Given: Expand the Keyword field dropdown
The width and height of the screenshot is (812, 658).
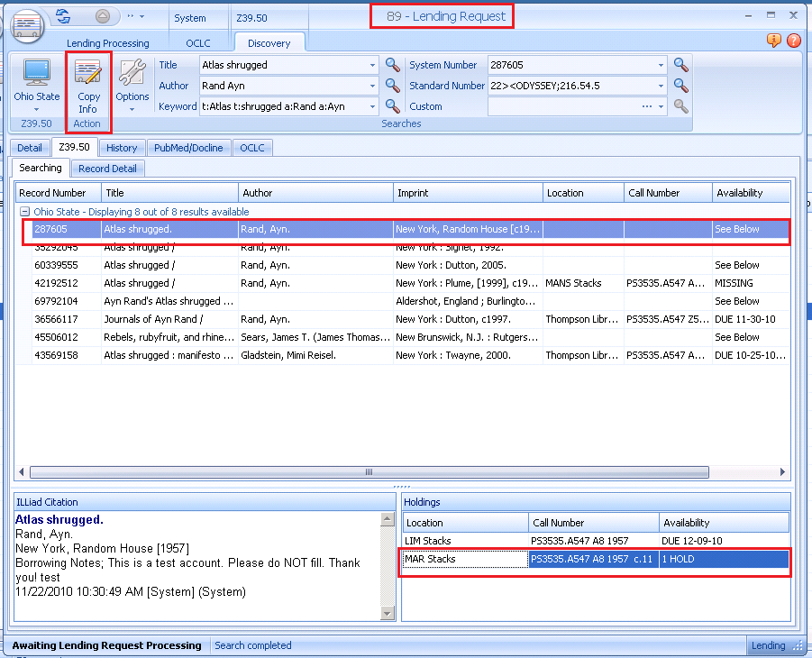Looking at the screenshot, I should 373,106.
